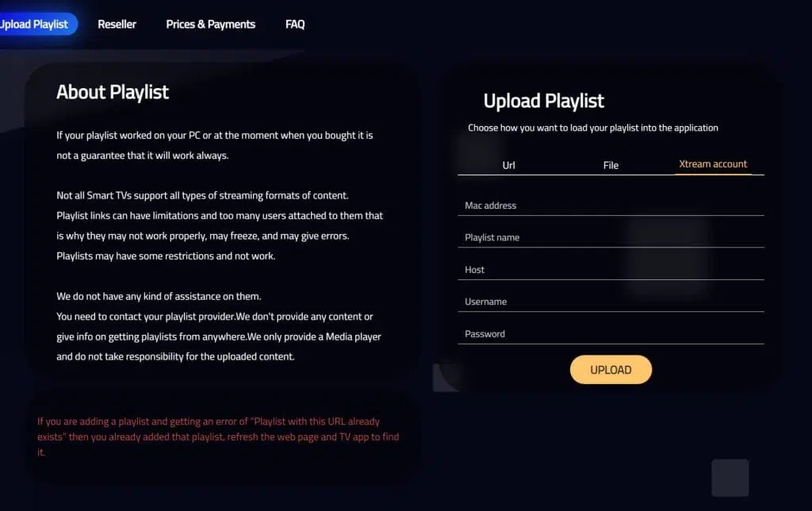Select the File upload tab
This screenshot has width=812, height=511.
coord(611,165)
